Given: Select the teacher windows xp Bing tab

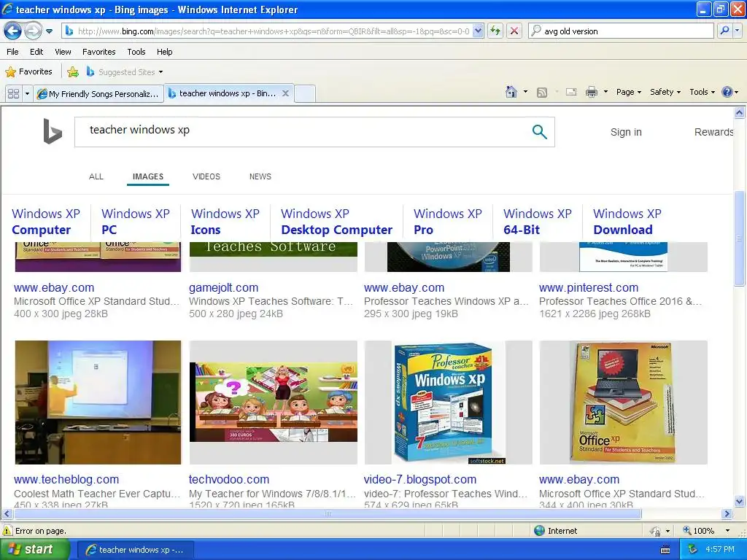Looking at the screenshot, I should click(223, 93).
